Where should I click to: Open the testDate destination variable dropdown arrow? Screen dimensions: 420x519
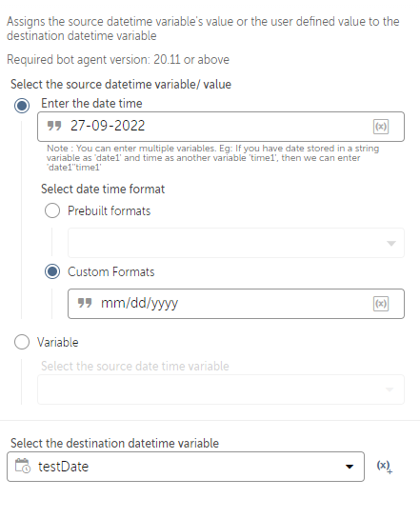[350, 467]
